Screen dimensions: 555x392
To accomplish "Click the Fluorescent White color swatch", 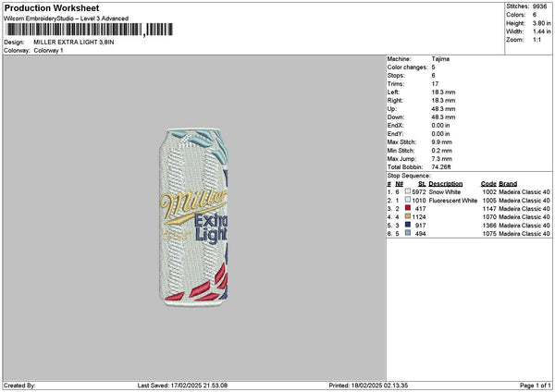I will pyautogui.click(x=408, y=200).
